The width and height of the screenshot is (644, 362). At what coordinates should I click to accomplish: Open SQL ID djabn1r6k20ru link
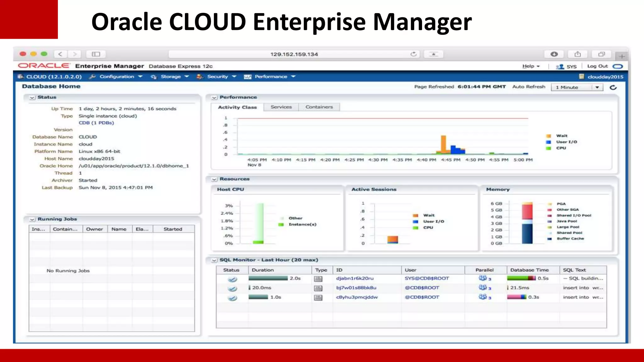pos(355,278)
